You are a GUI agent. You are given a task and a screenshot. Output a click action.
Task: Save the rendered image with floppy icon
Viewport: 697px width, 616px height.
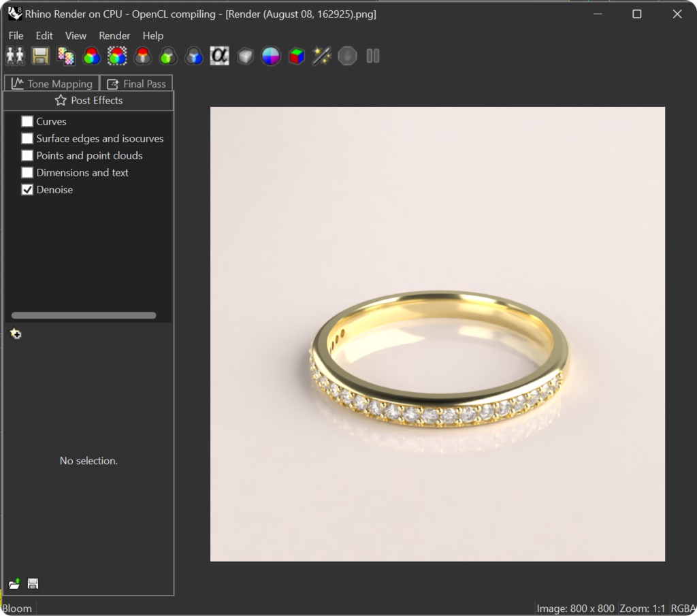coord(41,56)
